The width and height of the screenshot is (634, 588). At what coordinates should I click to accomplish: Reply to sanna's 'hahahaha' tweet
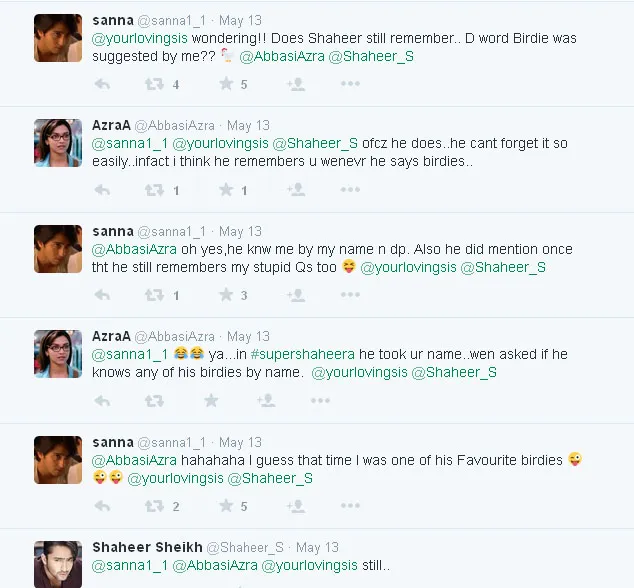(x=102, y=507)
